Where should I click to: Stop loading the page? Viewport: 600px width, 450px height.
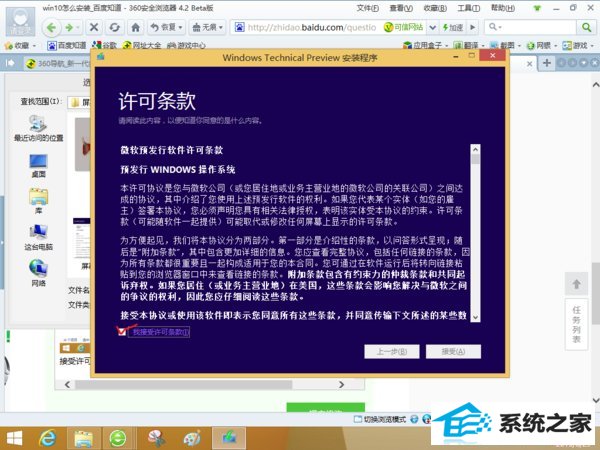[94, 27]
